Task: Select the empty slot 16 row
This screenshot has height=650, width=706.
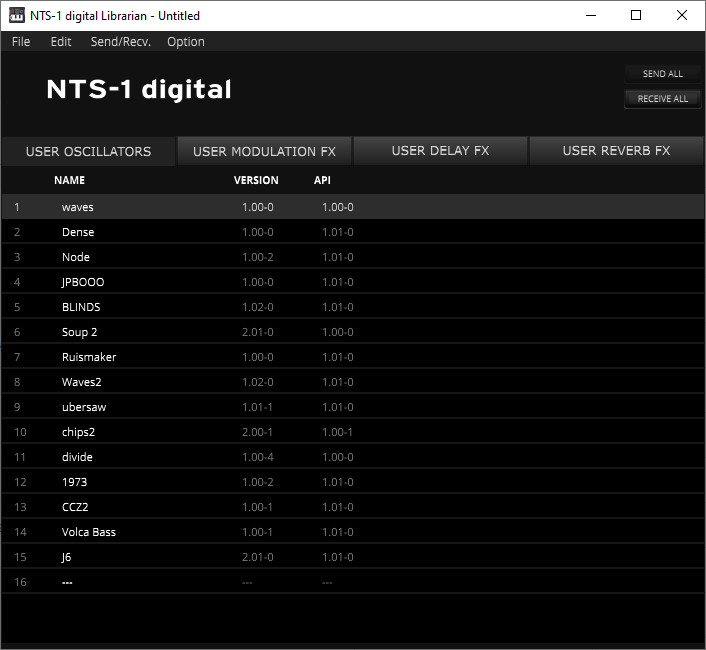Action: [x=353, y=582]
